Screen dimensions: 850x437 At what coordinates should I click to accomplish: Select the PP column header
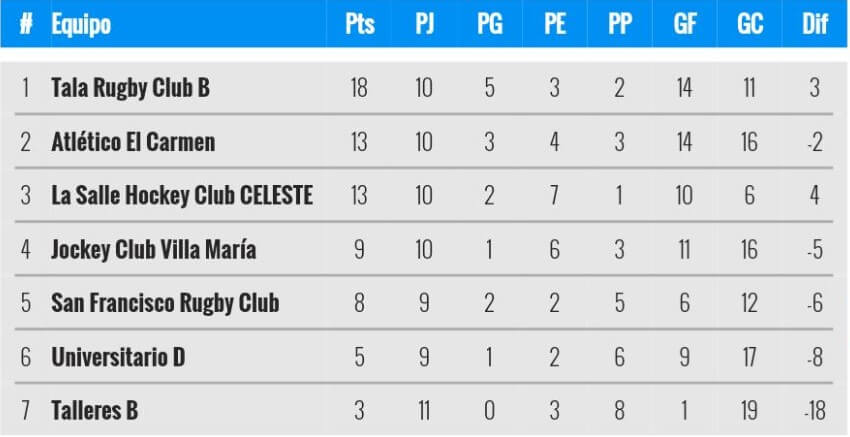619,24
